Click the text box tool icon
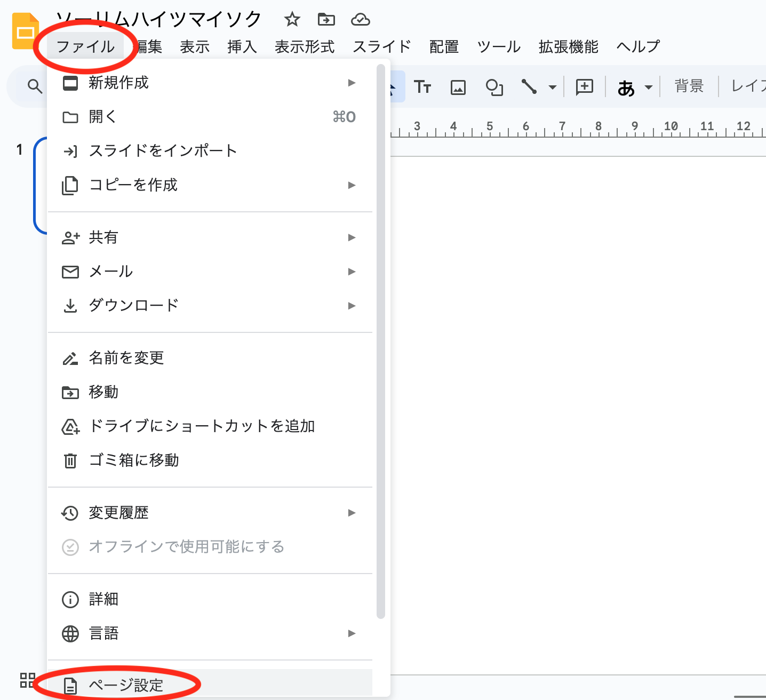 pyautogui.click(x=422, y=86)
